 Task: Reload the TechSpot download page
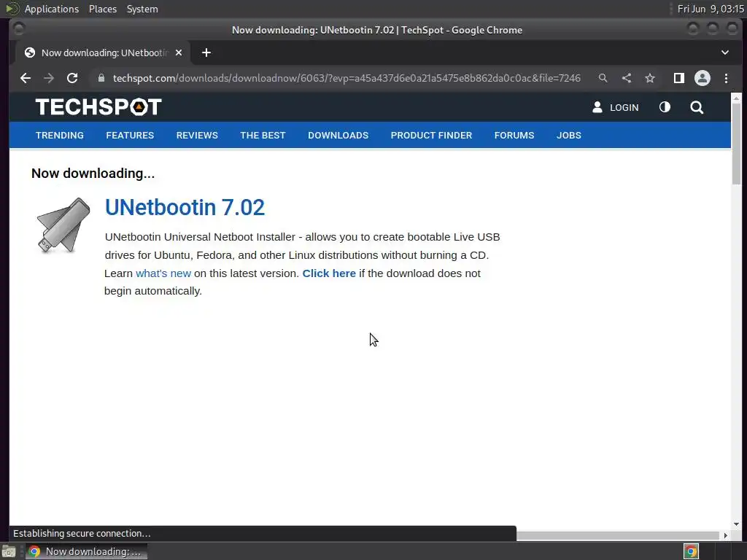pos(72,78)
